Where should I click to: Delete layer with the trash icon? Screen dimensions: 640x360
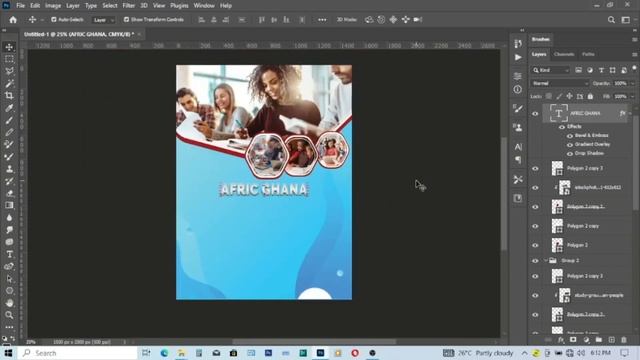pyautogui.click(x=624, y=340)
